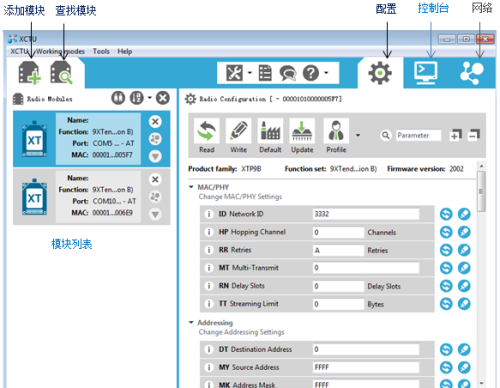Discover remote nodes for COM5 module
This screenshot has height=388, width=500.
(155, 139)
